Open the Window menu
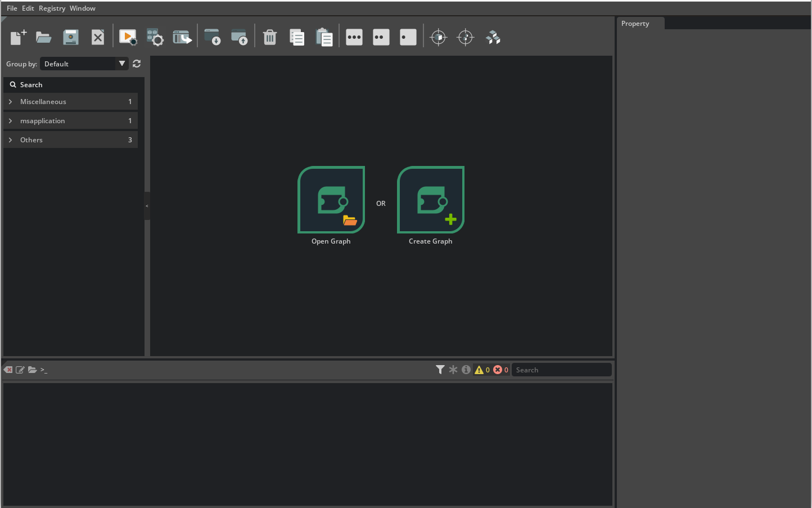The height and width of the screenshot is (508, 812). (83, 8)
